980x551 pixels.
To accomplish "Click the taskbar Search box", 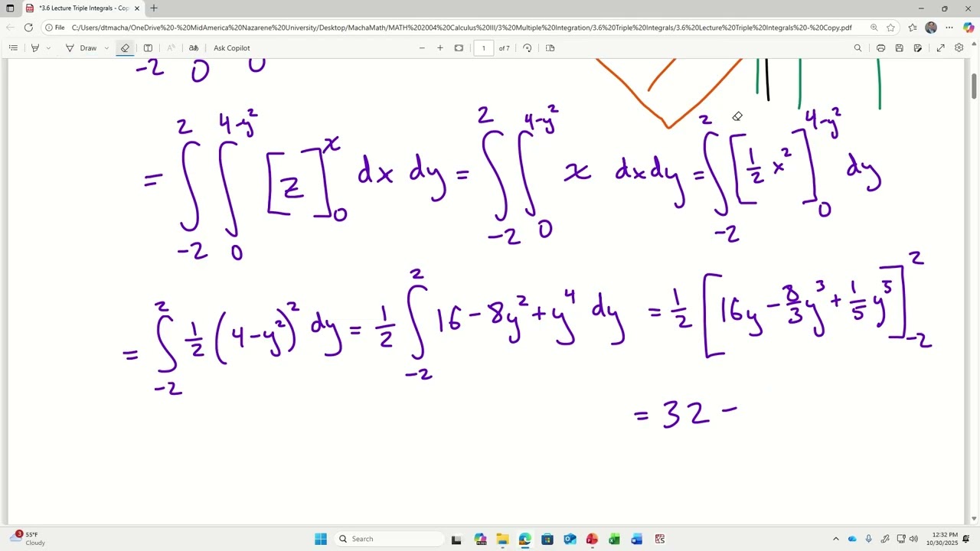I will click(389, 539).
